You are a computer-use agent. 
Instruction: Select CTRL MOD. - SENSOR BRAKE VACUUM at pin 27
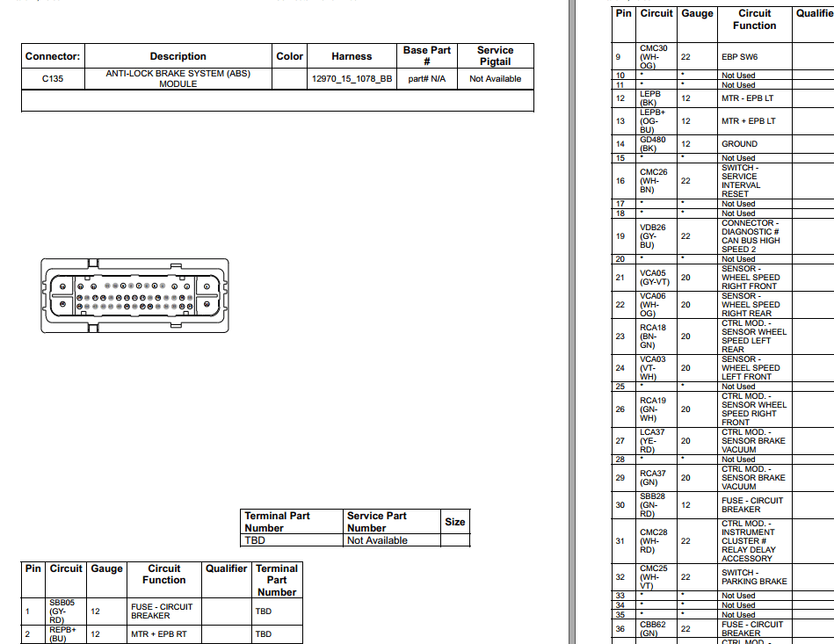(x=753, y=440)
